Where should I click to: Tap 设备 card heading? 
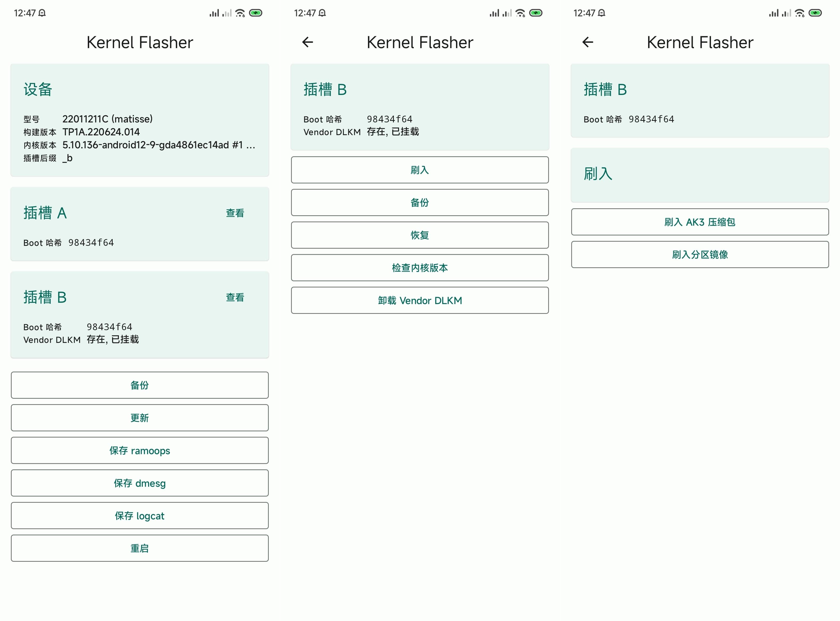(x=38, y=90)
